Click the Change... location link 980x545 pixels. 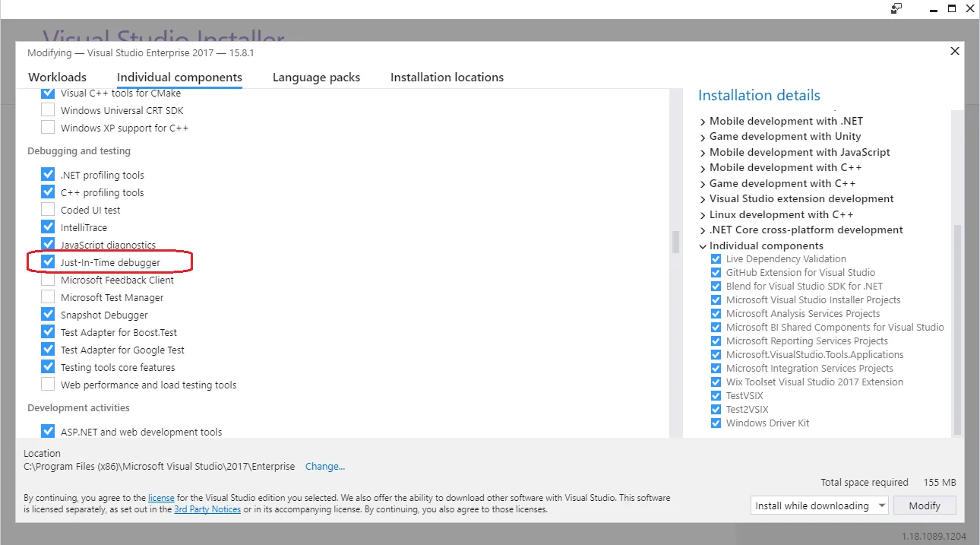click(x=325, y=467)
